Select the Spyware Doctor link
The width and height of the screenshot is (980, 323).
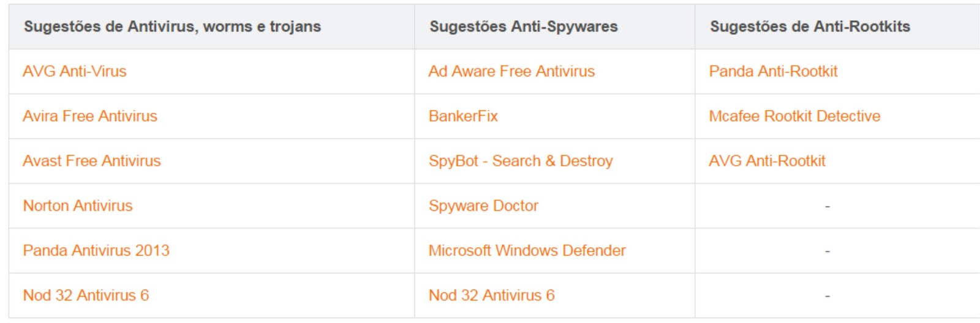coord(483,206)
